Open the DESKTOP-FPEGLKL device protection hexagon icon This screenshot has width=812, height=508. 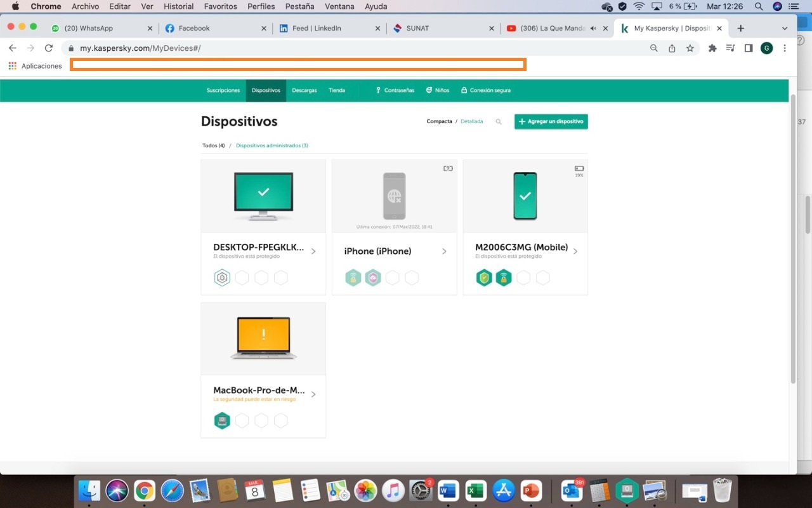222,277
